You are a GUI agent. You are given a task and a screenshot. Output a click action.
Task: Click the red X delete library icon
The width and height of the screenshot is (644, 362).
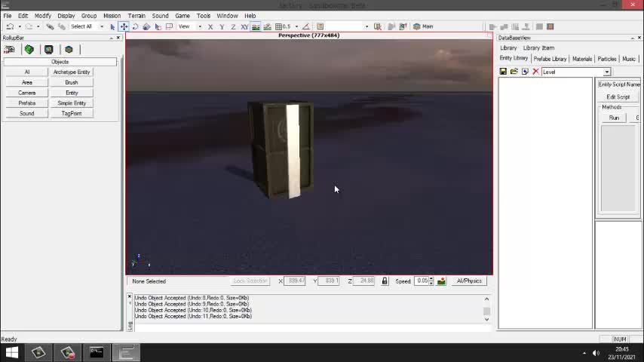pyautogui.click(x=535, y=72)
